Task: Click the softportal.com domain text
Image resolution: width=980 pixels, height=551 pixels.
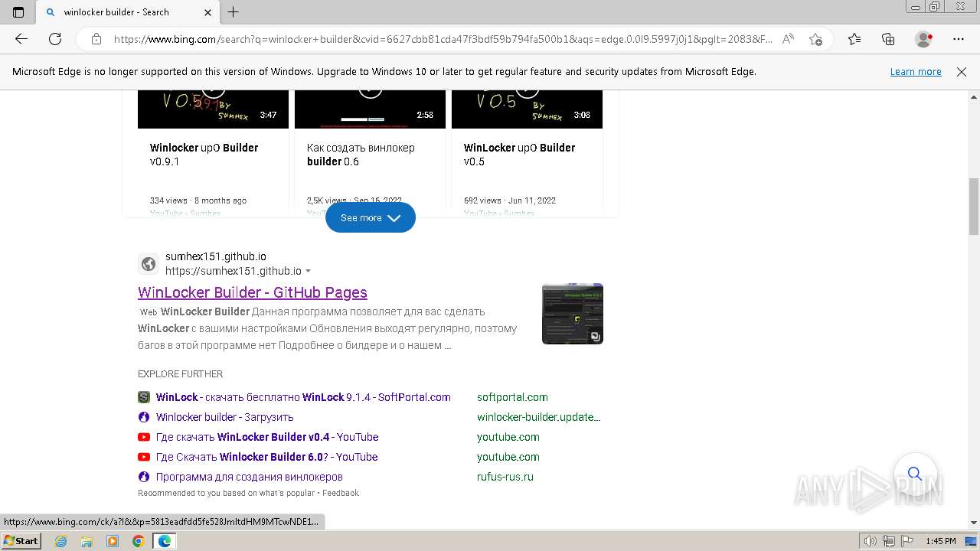Action: [x=512, y=397]
